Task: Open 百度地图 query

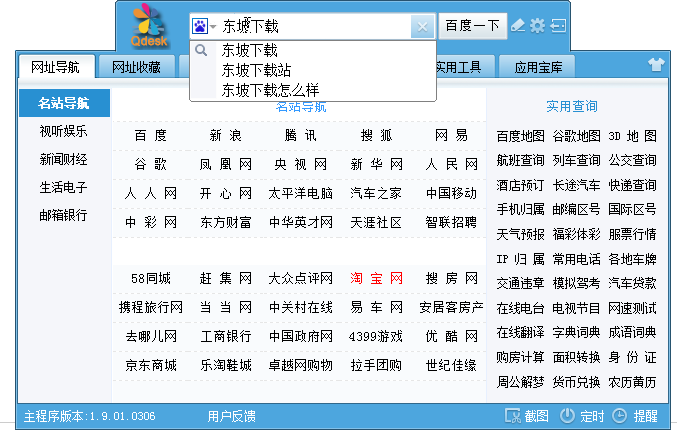Action: [520, 136]
